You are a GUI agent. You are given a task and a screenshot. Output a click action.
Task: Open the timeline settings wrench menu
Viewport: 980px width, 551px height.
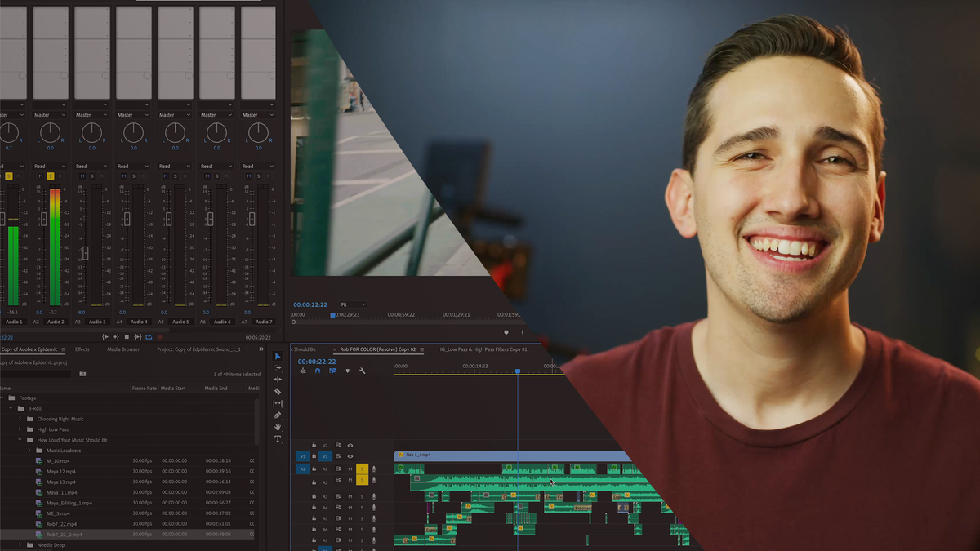[x=362, y=371]
